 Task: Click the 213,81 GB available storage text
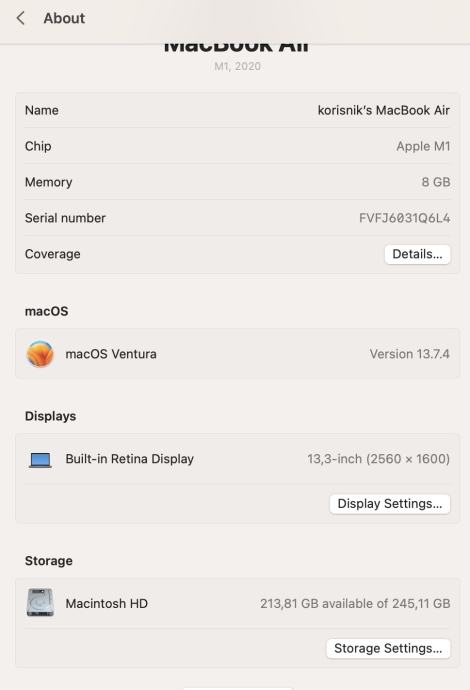[x=355, y=603]
